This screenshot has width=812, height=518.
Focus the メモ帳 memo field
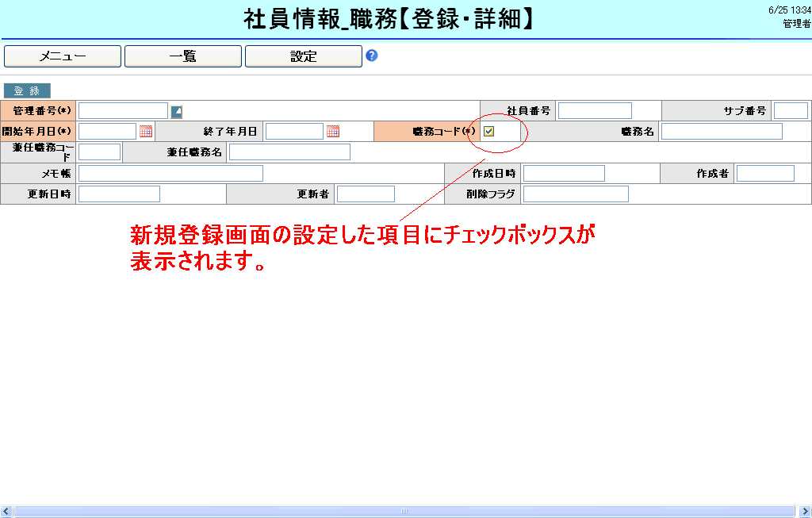tap(170, 174)
